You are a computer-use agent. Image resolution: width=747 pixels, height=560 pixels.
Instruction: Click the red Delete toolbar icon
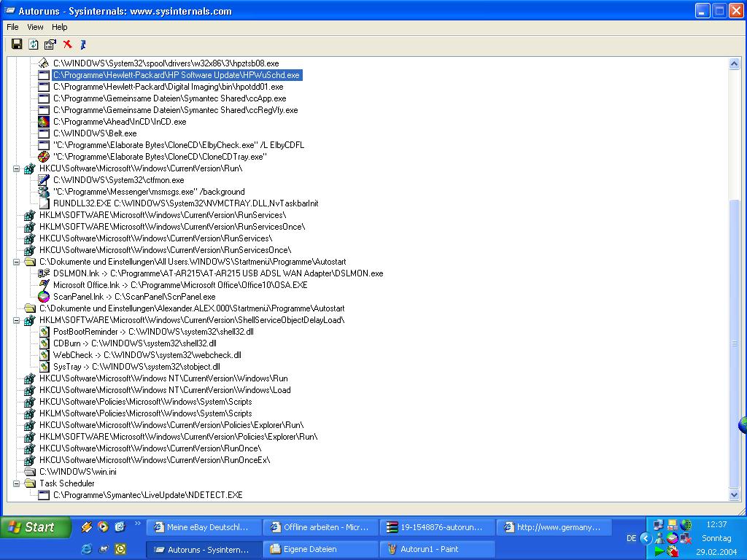[67, 44]
